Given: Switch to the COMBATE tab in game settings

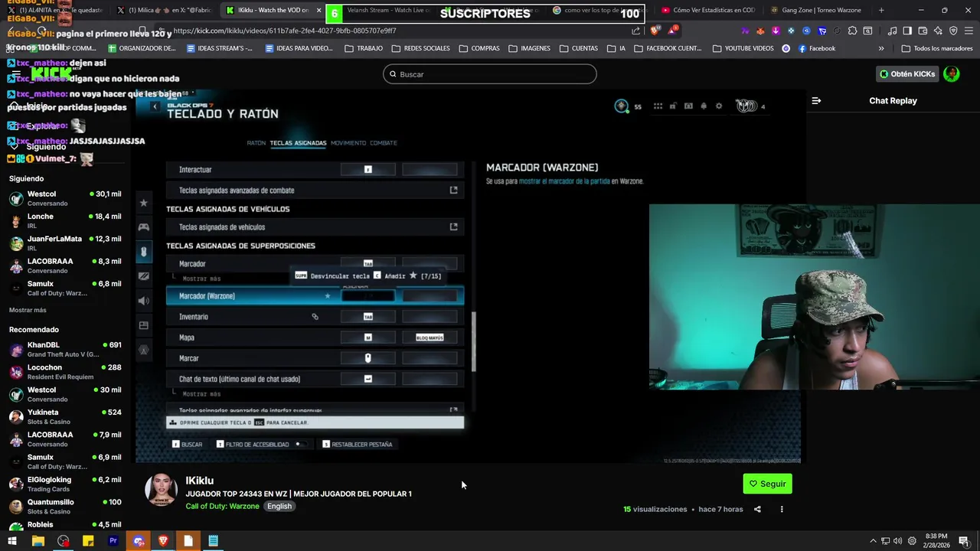Looking at the screenshot, I should click(384, 143).
